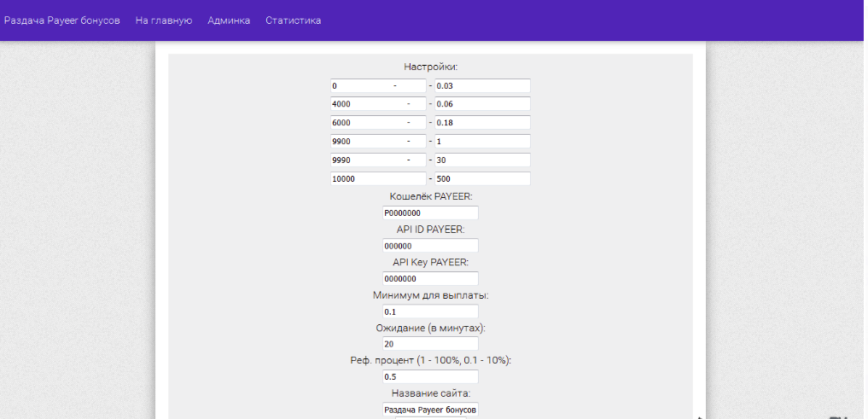Edit the bonus value field 0.03

pos(483,86)
